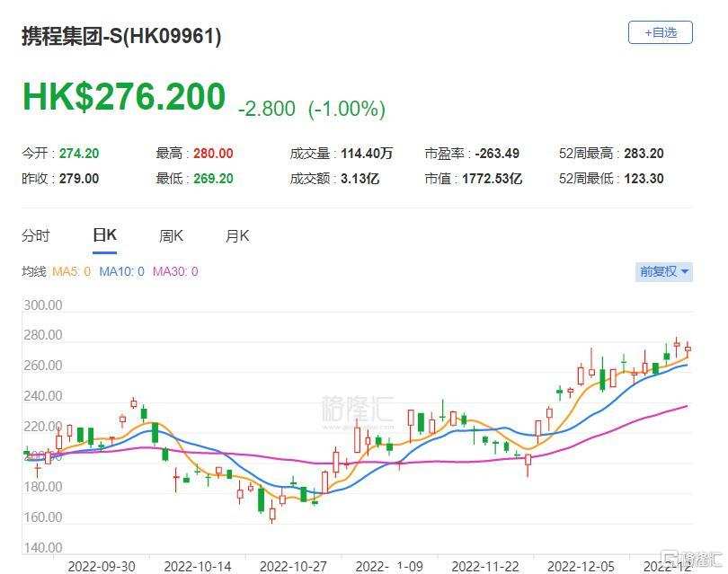Viewport: 728px width, 574px height.
Task: Click the 280.00 price axis label
Action: click(x=43, y=335)
